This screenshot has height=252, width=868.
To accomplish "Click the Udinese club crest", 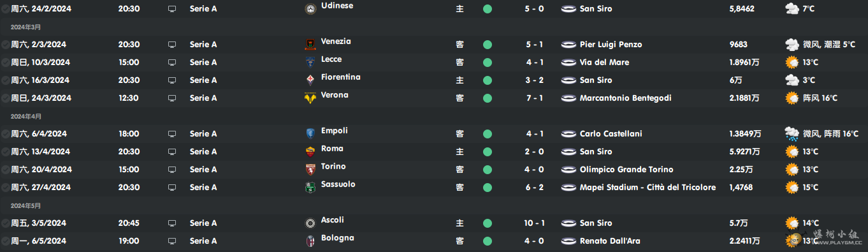I will click(310, 9).
